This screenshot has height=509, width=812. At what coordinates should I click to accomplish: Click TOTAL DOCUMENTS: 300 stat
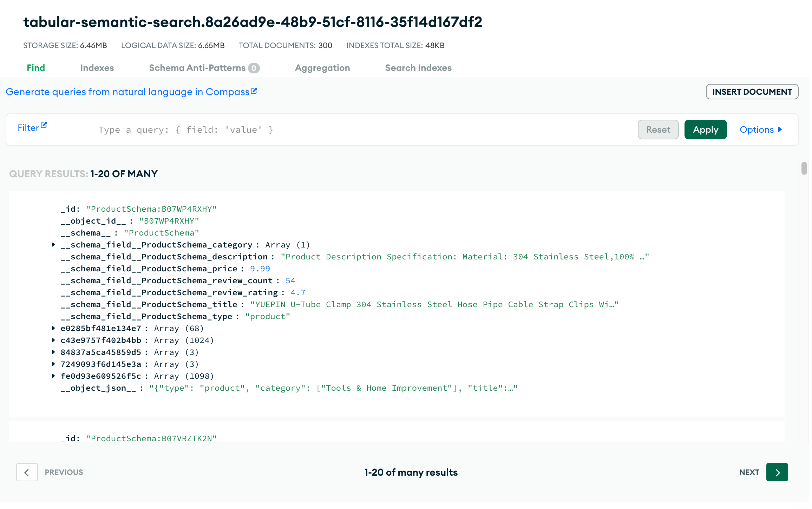pos(285,45)
